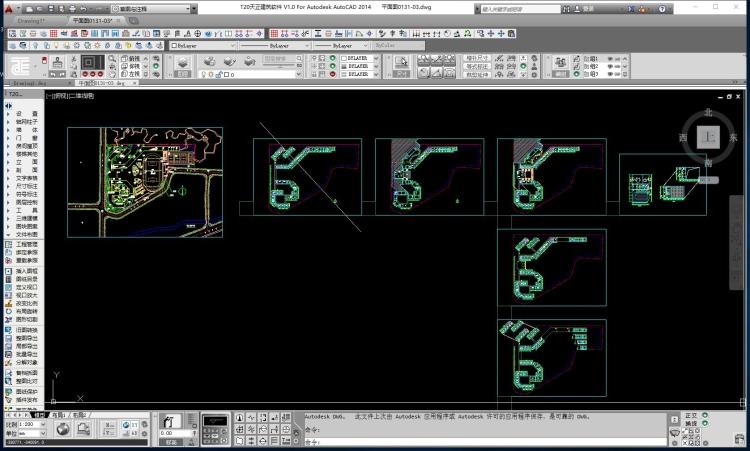Screen dimensions: 750x451
Task: Click the 登录 sign-in button
Action: pos(585,9)
